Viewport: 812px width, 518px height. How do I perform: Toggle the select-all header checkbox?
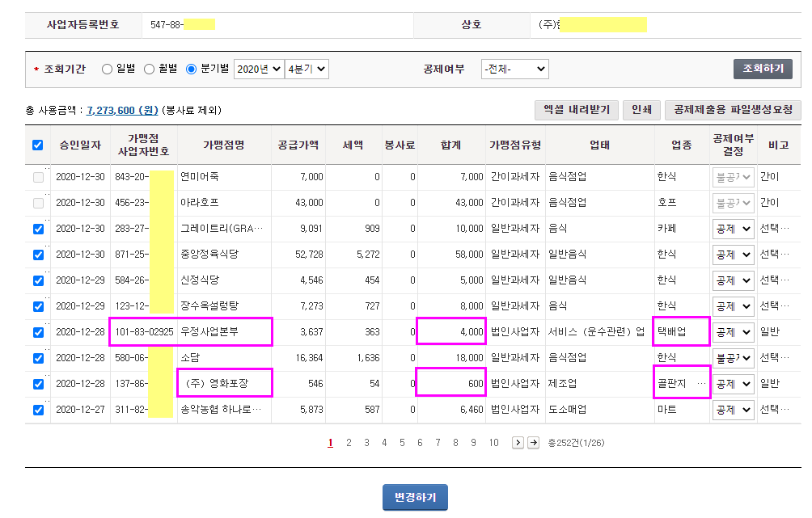tap(38, 145)
